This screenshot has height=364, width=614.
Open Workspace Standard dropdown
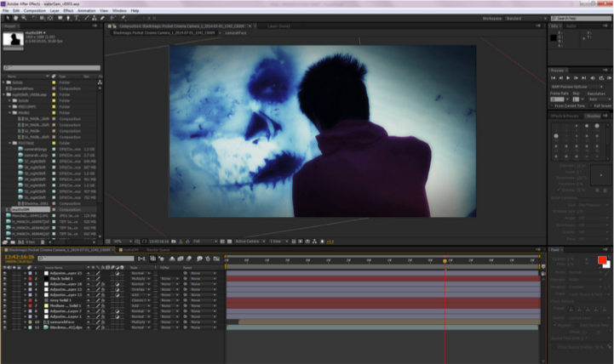tap(526, 19)
